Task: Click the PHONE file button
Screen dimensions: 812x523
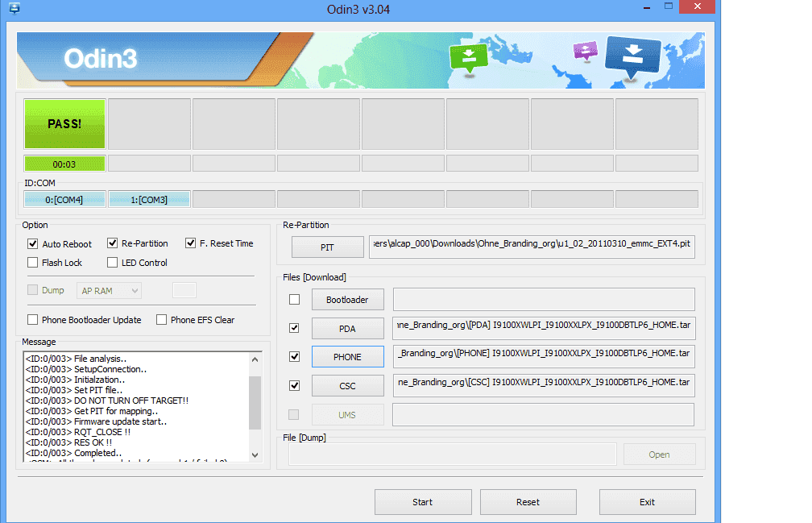Action: pyautogui.click(x=347, y=357)
